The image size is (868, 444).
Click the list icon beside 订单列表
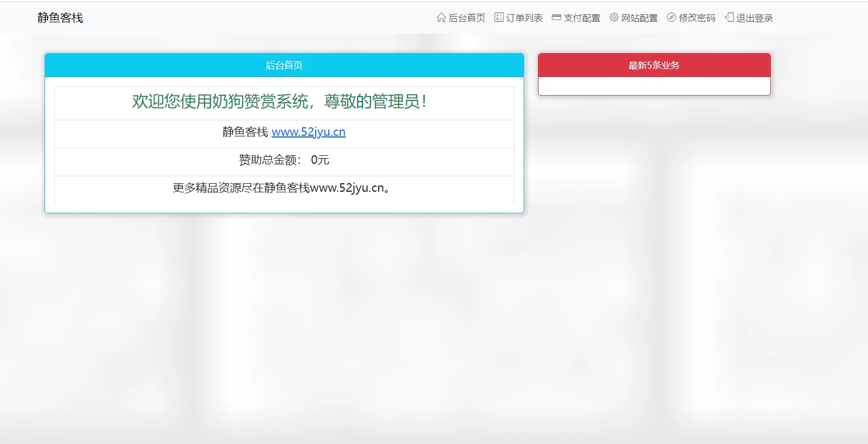(x=499, y=18)
